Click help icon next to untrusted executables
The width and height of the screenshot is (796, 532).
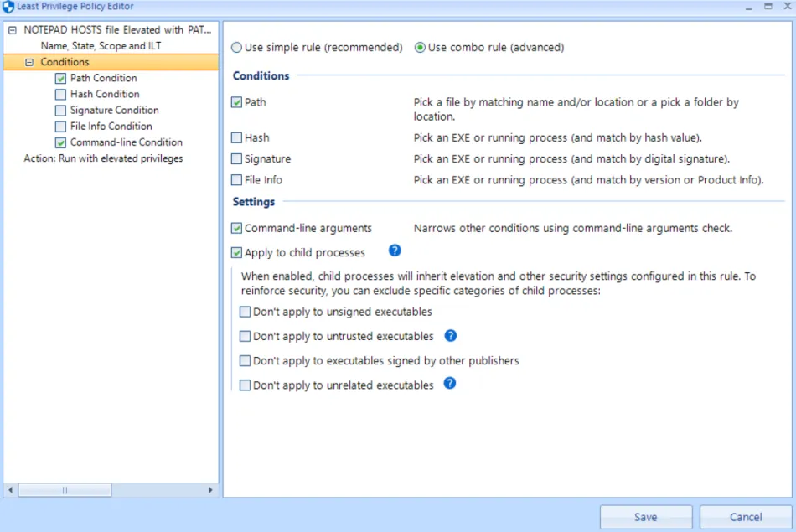[450, 336]
